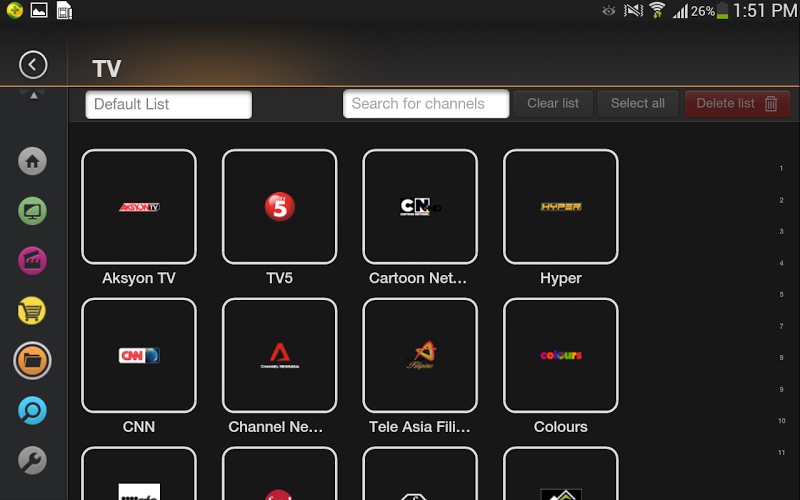The height and width of the screenshot is (500, 800).
Task: Click the CNN label text
Action: (x=139, y=427)
